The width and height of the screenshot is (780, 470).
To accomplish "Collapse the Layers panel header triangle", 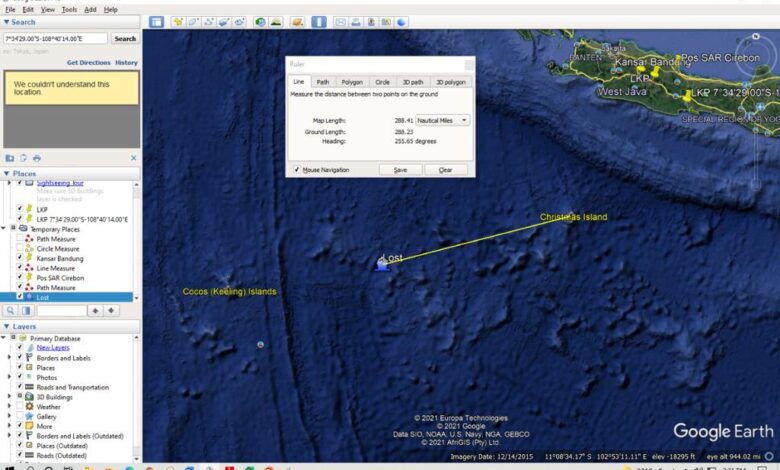I will (6, 327).
